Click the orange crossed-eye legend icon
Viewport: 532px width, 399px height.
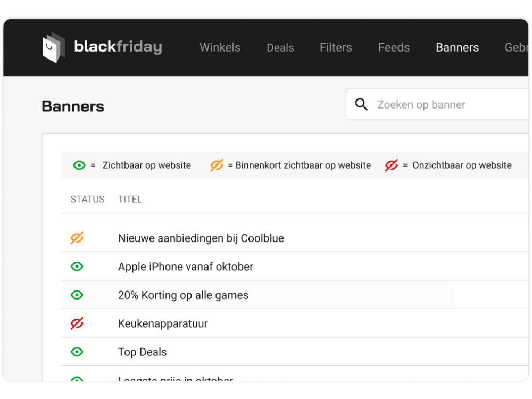tap(217, 165)
